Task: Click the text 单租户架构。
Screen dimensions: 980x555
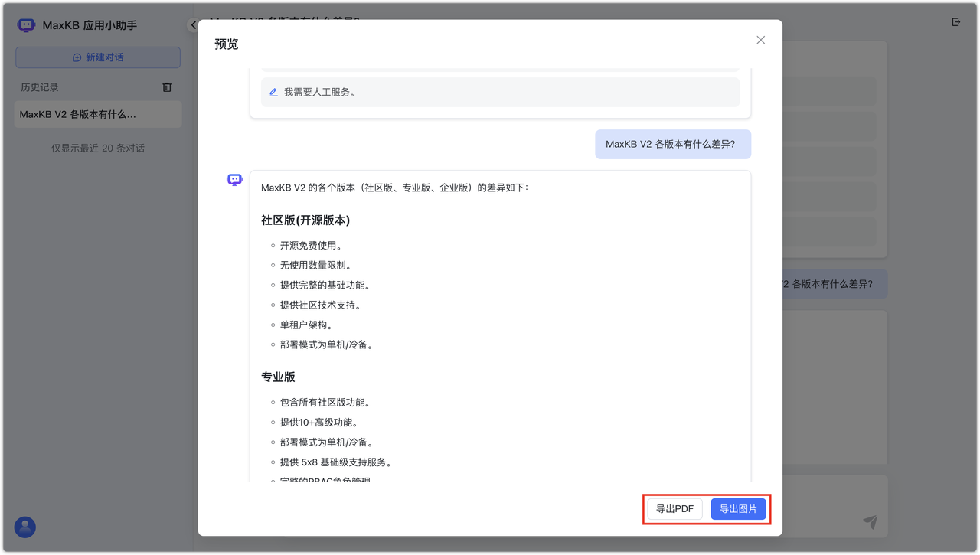Action: click(306, 325)
